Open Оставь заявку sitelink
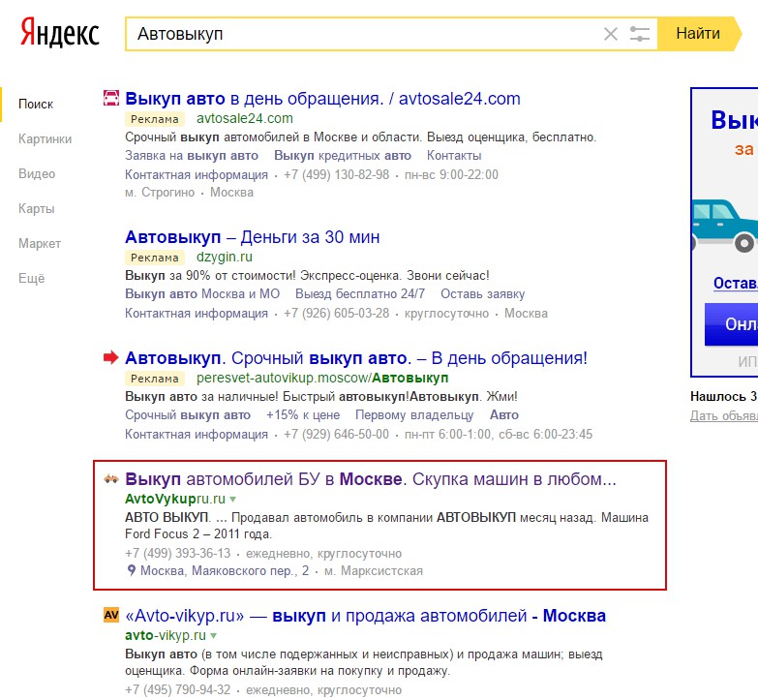 [482, 294]
